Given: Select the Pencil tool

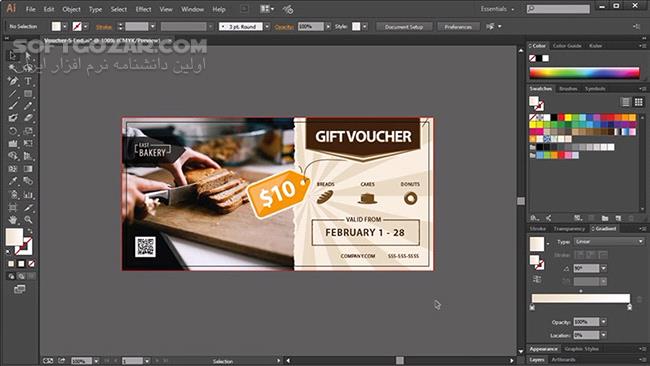Looking at the screenshot, I should pos(28,106).
